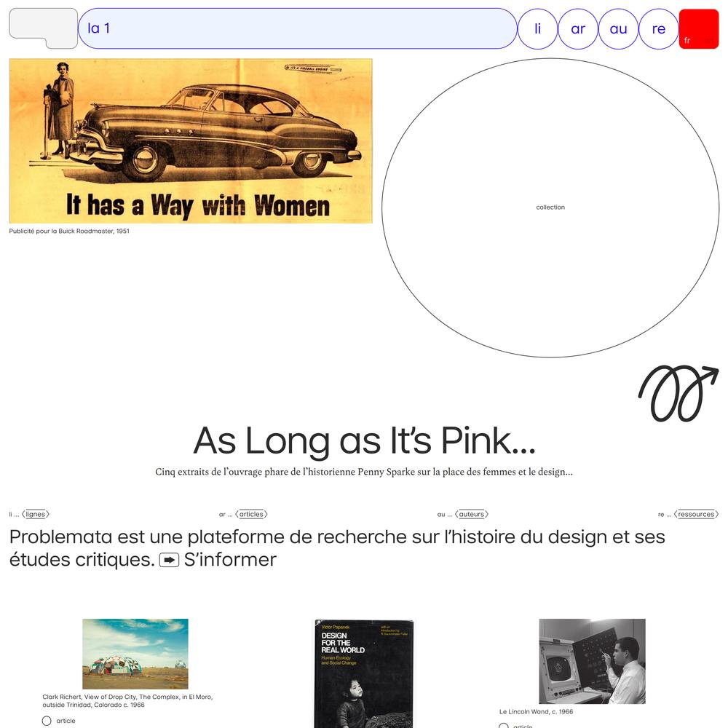This screenshot has width=728, height=728.
Task: Click the red language color block
Action: (699, 29)
